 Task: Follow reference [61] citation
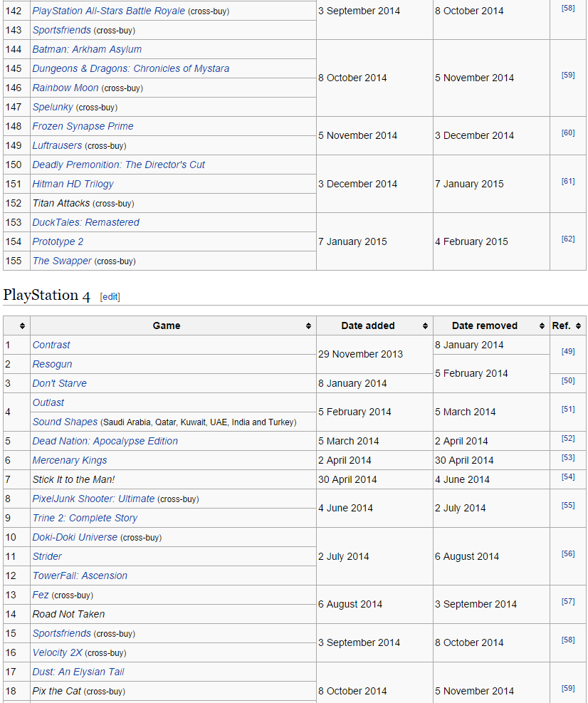tap(568, 181)
